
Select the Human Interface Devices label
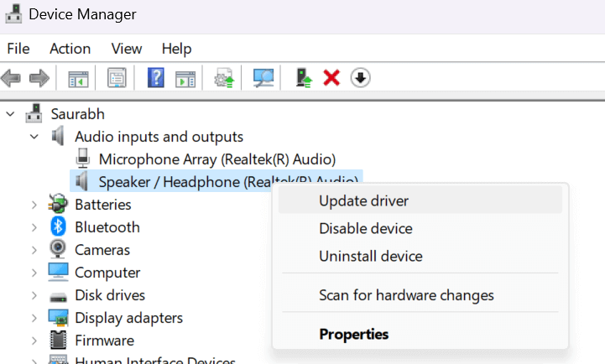pos(155,360)
